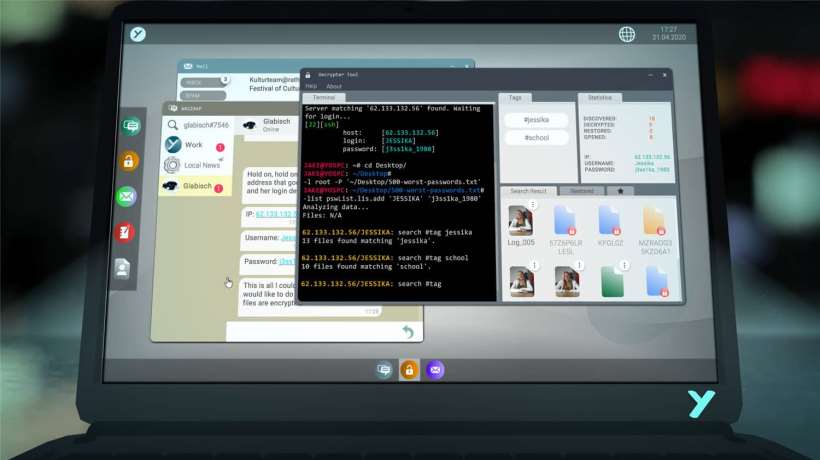Open the contacts profile icon in sidebar
The width and height of the screenshot is (820, 460).
tap(122, 268)
